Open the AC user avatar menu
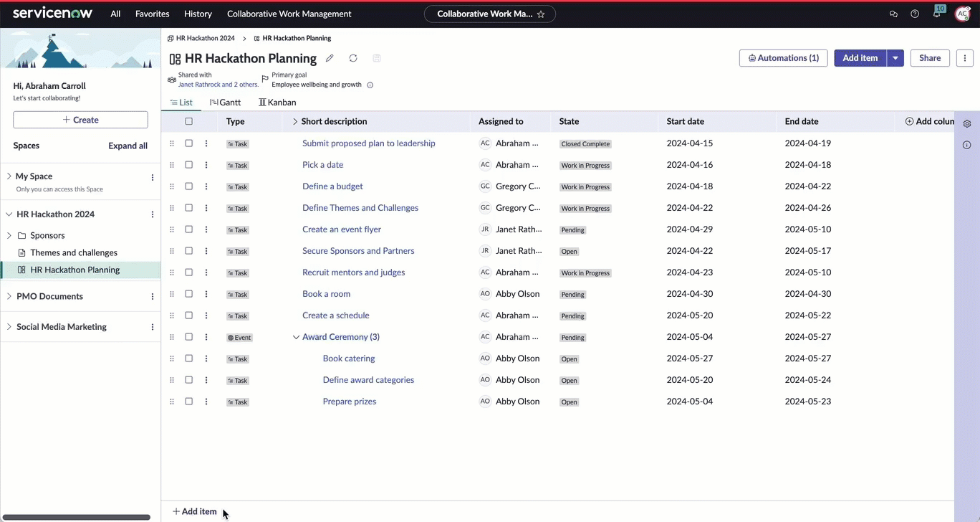 (963, 14)
